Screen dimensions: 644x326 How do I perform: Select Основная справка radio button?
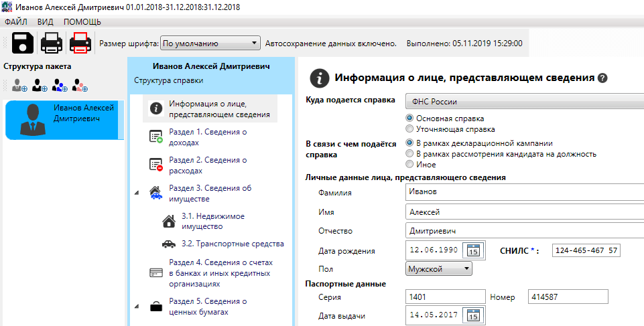coord(409,118)
